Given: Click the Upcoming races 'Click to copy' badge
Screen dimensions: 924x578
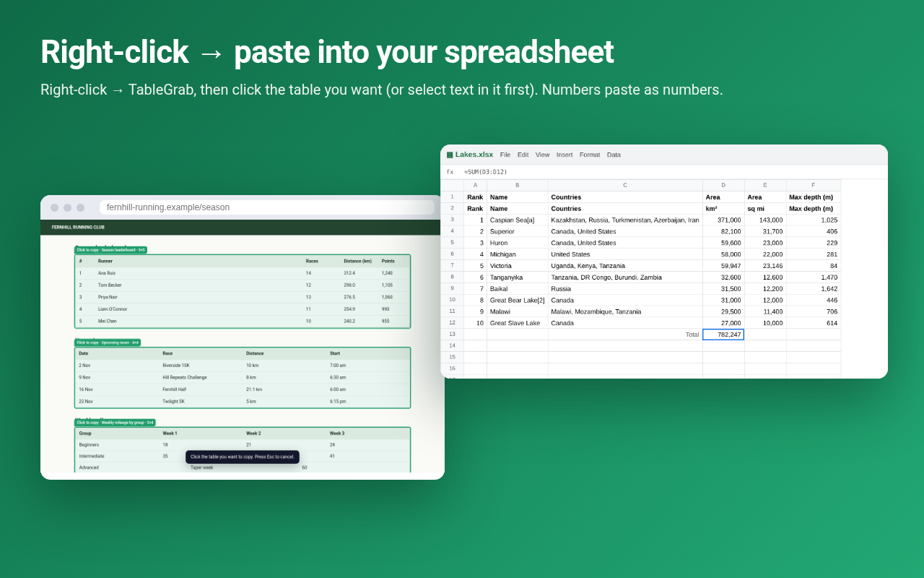Looking at the screenshot, I should [x=108, y=342].
